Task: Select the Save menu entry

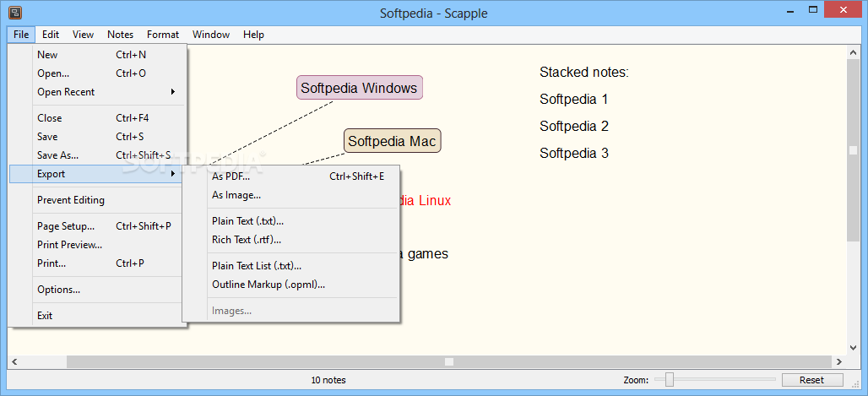Action: point(97,136)
